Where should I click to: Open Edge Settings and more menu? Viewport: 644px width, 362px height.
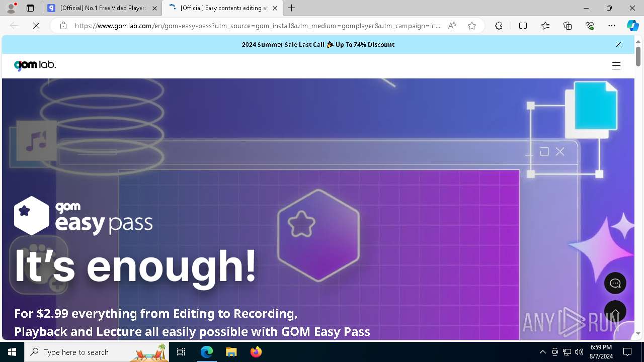pos(612,26)
